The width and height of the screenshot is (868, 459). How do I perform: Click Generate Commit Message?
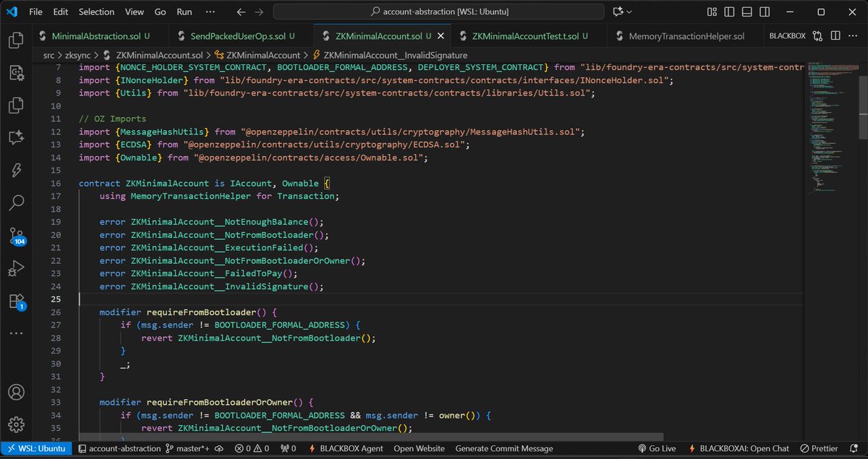click(503, 448)
